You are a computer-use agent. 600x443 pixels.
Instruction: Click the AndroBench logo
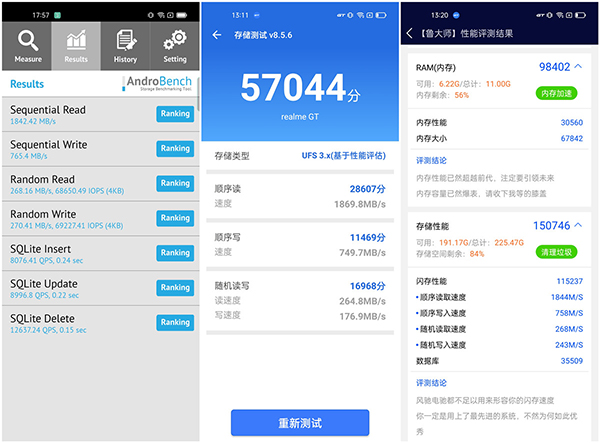point(158,85)
